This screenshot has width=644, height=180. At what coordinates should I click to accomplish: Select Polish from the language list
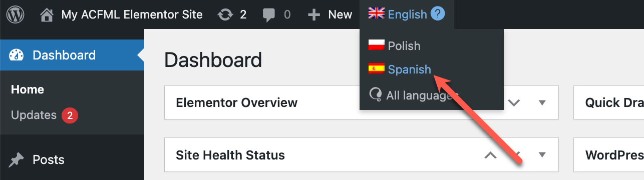point(404,45)
